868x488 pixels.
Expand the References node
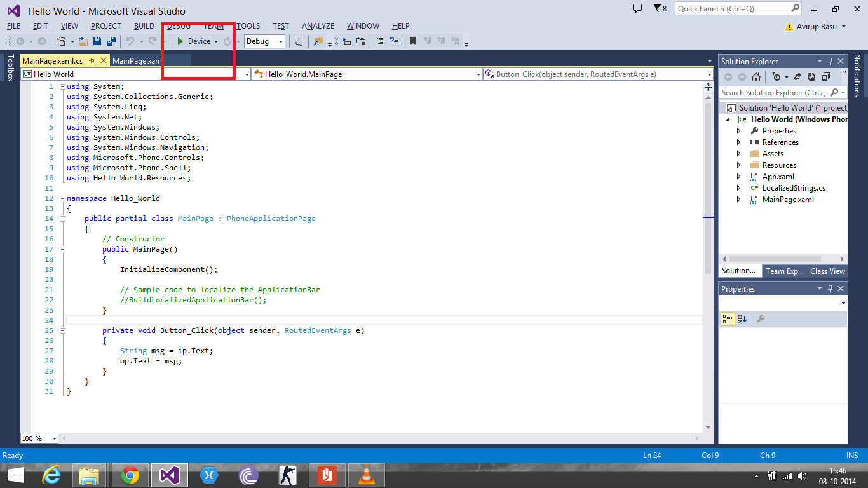point(738,142)
